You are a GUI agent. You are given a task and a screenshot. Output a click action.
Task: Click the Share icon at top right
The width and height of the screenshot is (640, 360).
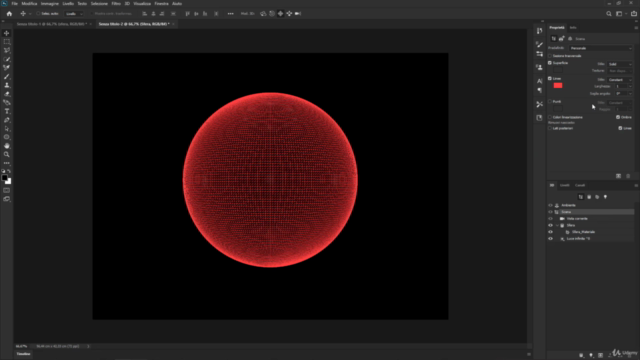pos(633,13)
